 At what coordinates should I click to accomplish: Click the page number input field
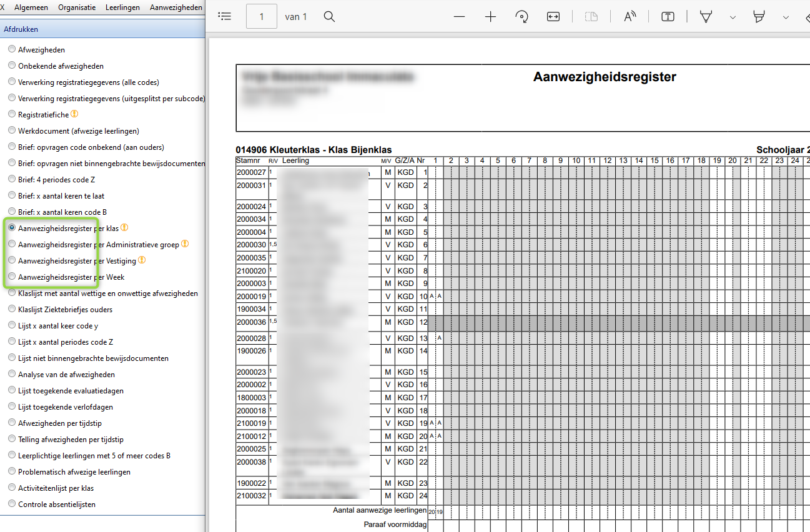[262, 17]
